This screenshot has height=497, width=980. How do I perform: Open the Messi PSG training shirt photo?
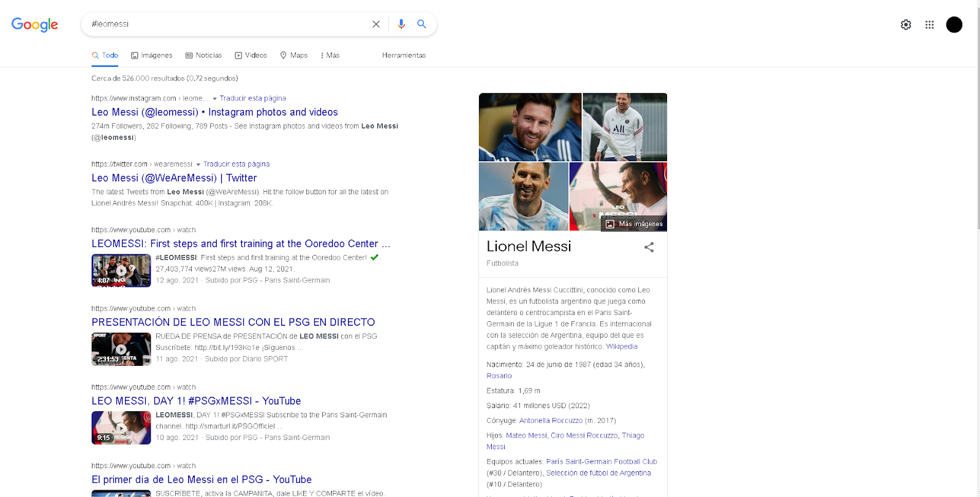tap(625, 127)
